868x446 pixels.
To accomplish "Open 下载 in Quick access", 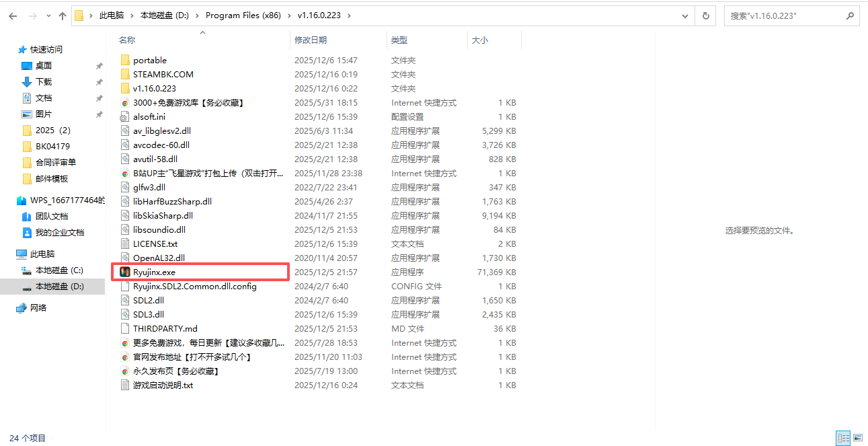I will pos(44,81).
